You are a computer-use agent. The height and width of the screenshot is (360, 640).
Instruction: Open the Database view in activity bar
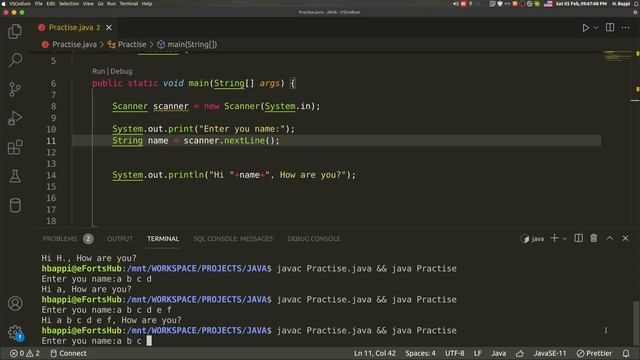(x=15, y=205)
